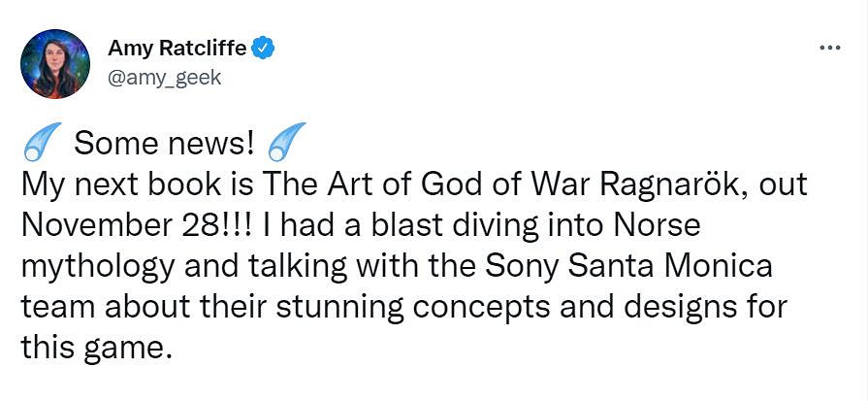
Task: Click the comet emoji after "Some news!"
Action: 286,143
